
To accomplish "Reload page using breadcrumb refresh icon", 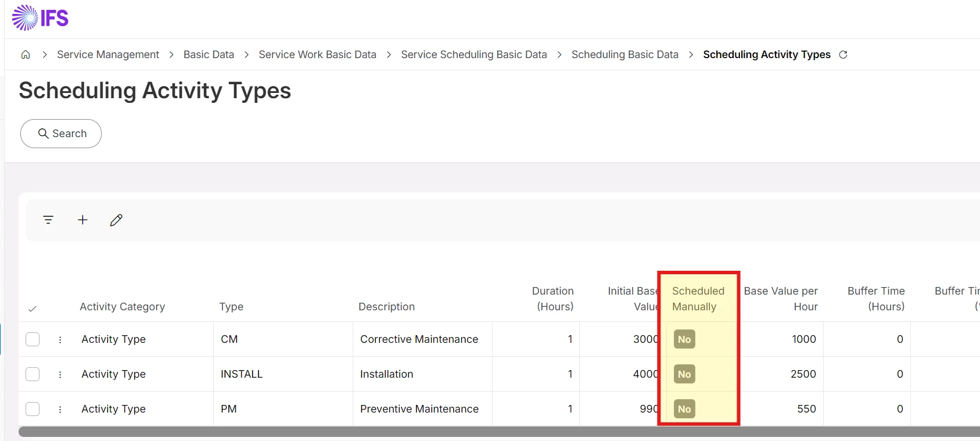I will pyautogui.click(x=843, y=55).
